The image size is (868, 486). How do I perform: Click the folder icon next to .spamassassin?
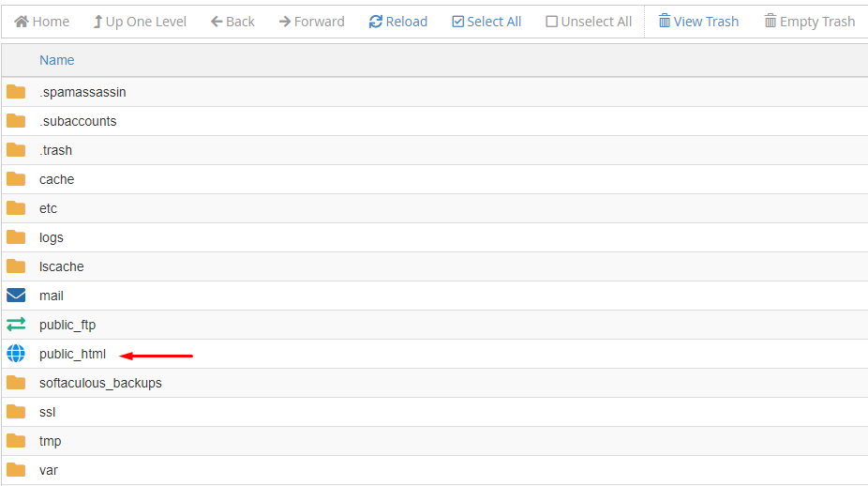(16, 92)
